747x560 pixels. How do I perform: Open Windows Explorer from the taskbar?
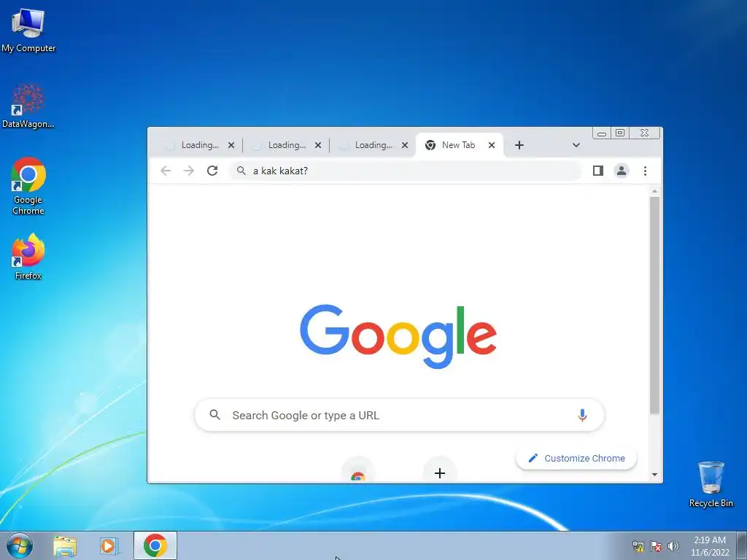click(x=65, y=545)
